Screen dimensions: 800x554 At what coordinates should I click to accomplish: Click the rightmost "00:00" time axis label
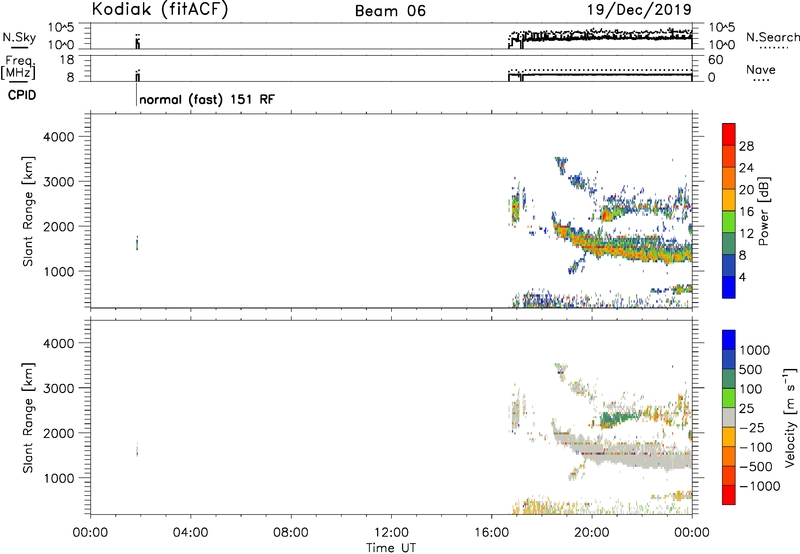click(x=692, y=533)
